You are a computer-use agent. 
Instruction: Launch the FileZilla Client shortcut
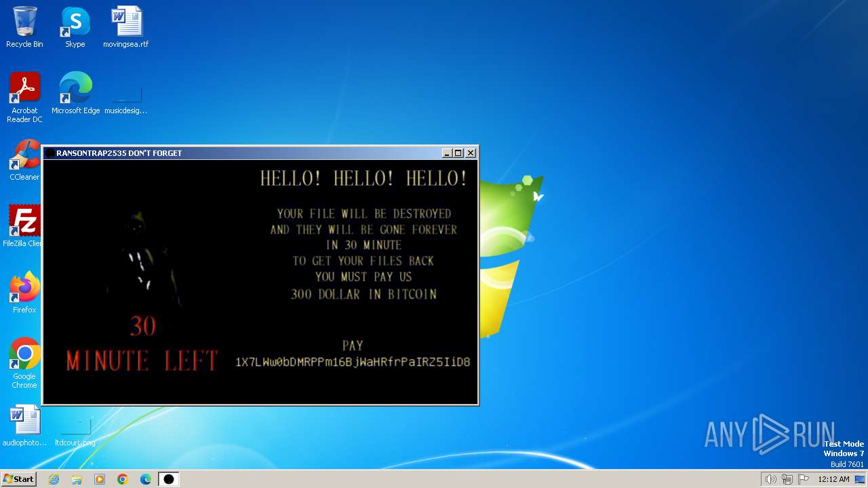pos(24,226)
